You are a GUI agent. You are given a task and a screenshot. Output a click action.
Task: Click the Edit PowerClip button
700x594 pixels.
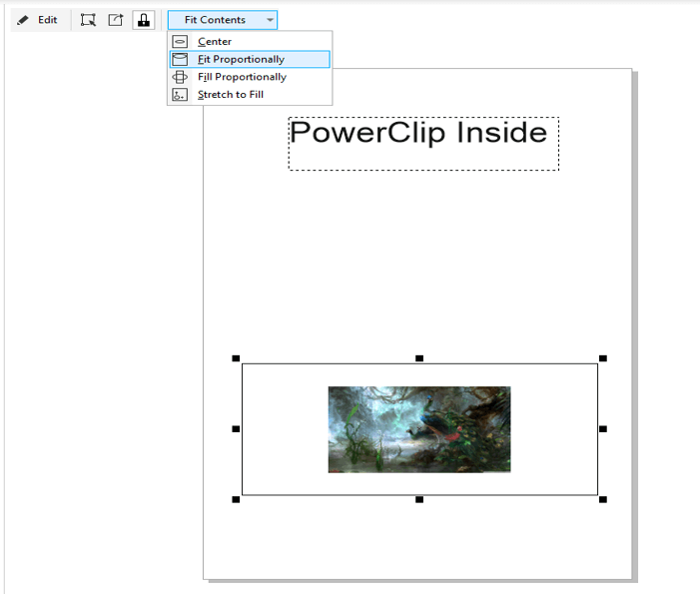click(x=37, y=20)
